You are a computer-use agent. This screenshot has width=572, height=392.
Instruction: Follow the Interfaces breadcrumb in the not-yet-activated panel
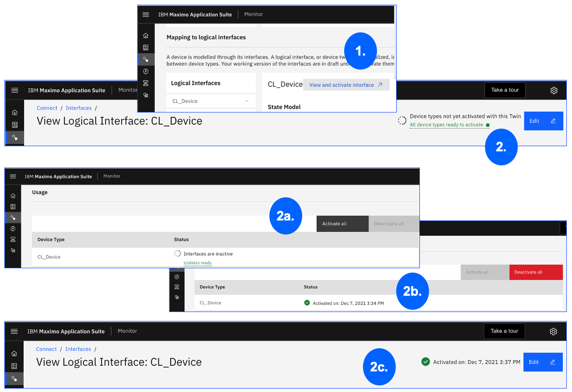coord(79,108)
